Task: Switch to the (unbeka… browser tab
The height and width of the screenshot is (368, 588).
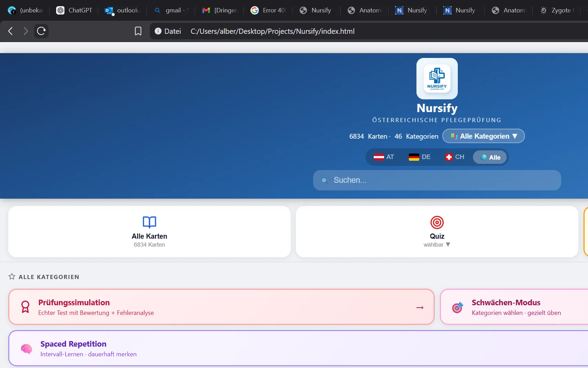Action: (x=25, y=10)
